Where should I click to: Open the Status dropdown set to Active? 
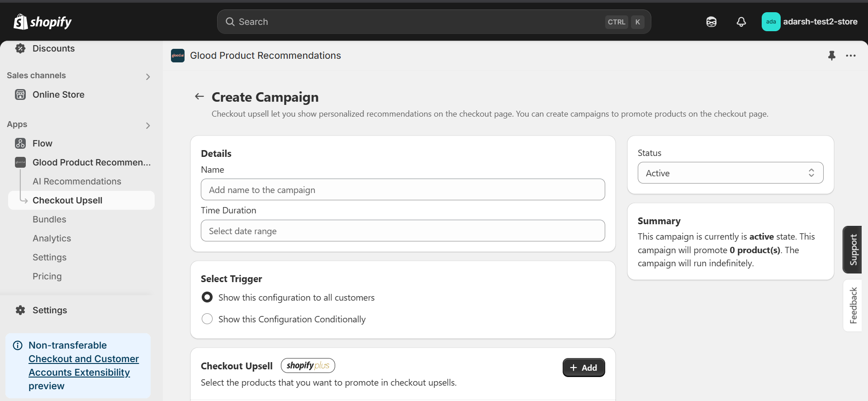[730, 173]
